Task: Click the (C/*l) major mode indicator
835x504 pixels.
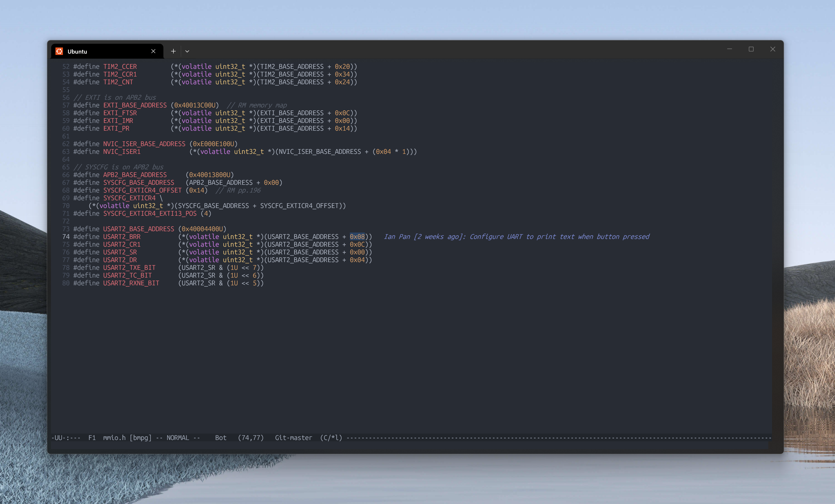Action: pyautogui.click(x=331, y=438)
